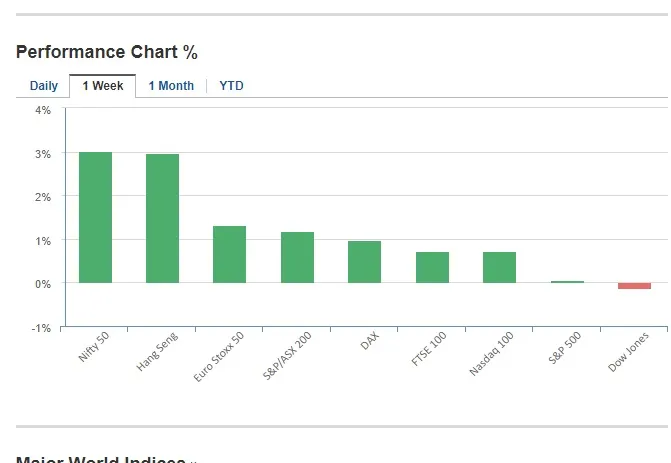Click the red Dow Jones bar
Image resolution: width=671 pixels, height=463 pixels.
[x=634, y=286]
